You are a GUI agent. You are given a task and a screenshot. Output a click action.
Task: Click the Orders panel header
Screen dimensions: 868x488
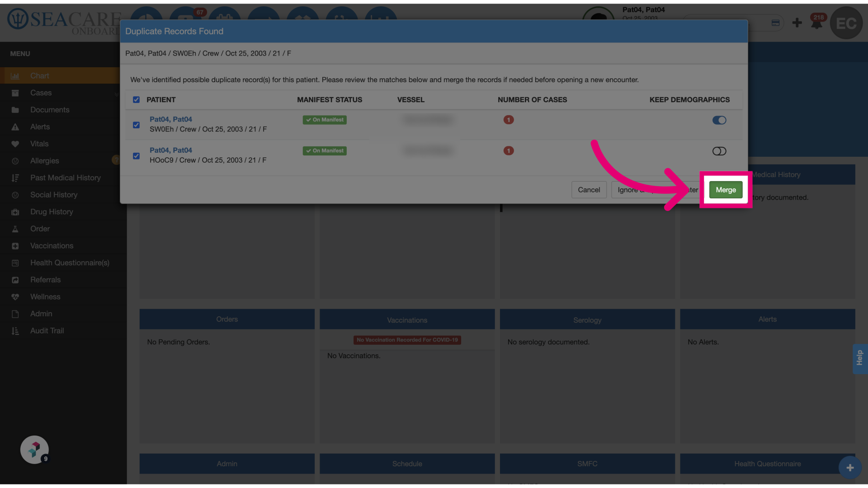(x=227, y=319)
